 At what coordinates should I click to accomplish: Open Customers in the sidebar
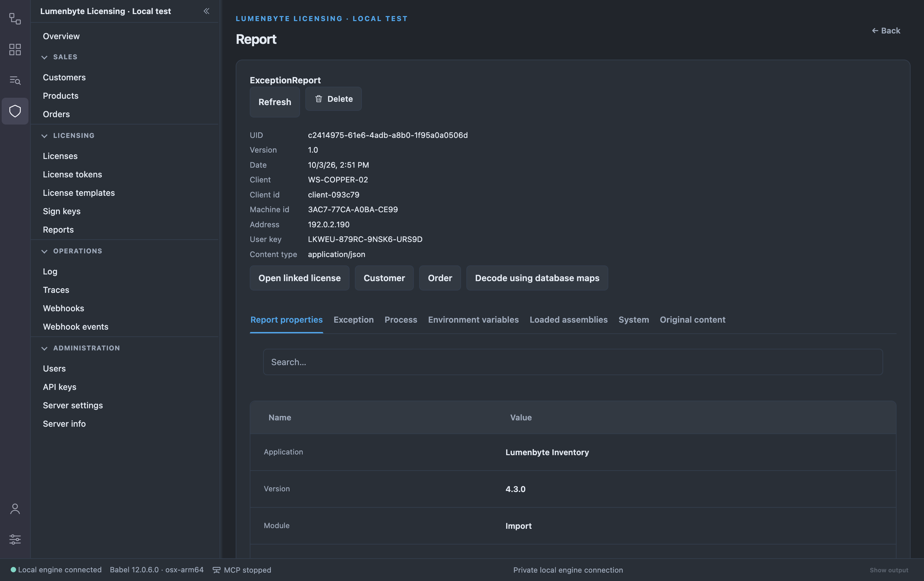click(x=64, y=77)
